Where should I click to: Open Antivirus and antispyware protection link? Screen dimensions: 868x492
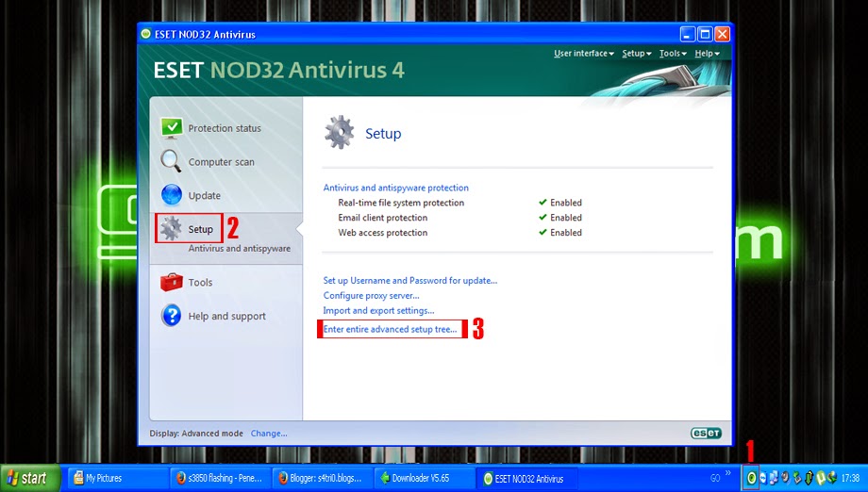pyautogui.click(x=396, y=188)
